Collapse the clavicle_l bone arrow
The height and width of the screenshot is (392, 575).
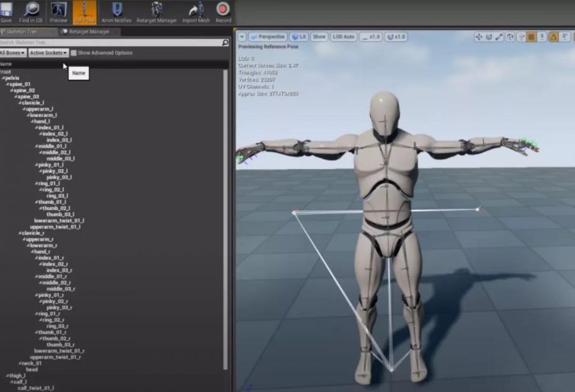[20, 103]
